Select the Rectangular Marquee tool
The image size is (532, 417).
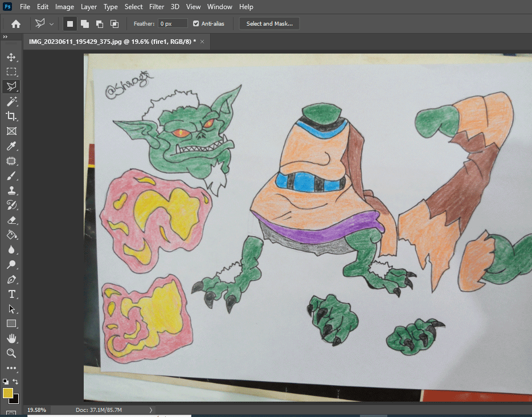point(11,72)
